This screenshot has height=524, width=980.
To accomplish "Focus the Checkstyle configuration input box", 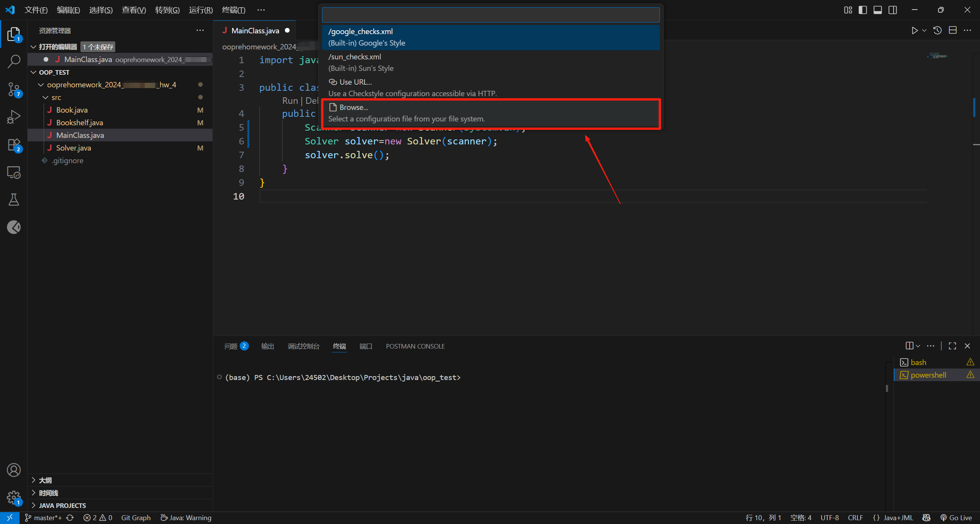I will 491,15.
